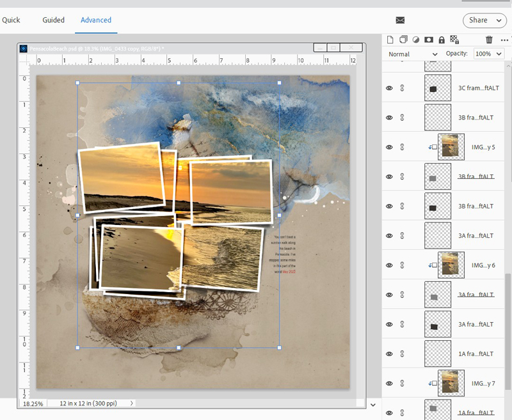
Task: Select underlined 3B fra_ftALT layer name
Action: click(476, 176)
